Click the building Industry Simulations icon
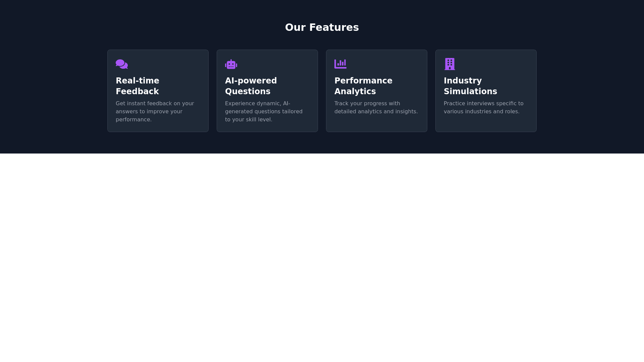Viewport: 644px width, 362px height. click(449, 64)
